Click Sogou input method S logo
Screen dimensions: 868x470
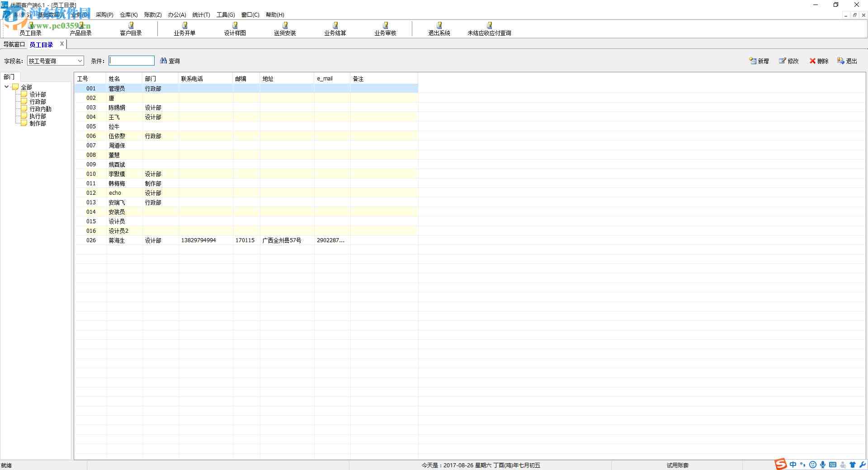tap(781, 464)
